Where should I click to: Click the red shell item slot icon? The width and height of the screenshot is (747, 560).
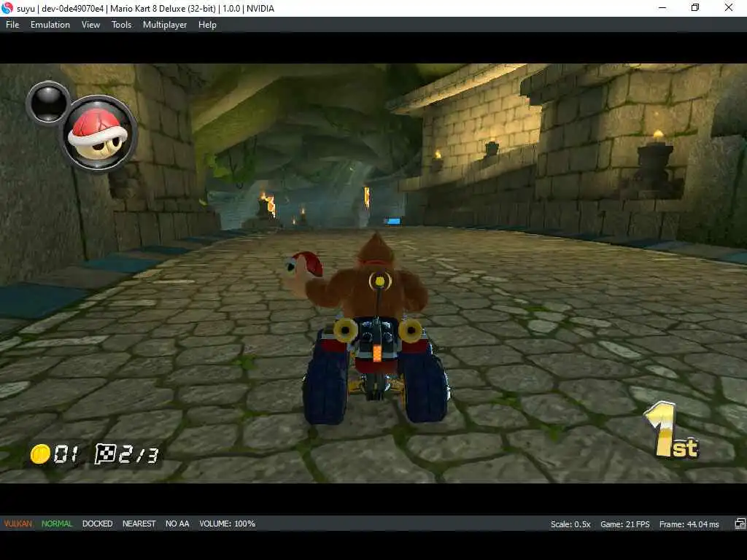click(98, 133)
